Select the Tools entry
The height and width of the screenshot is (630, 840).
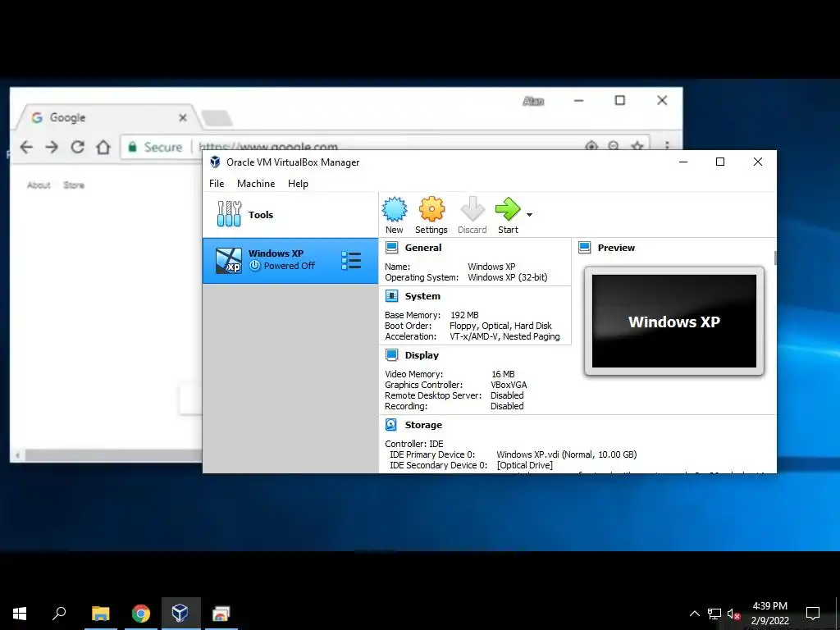(290, 215)
